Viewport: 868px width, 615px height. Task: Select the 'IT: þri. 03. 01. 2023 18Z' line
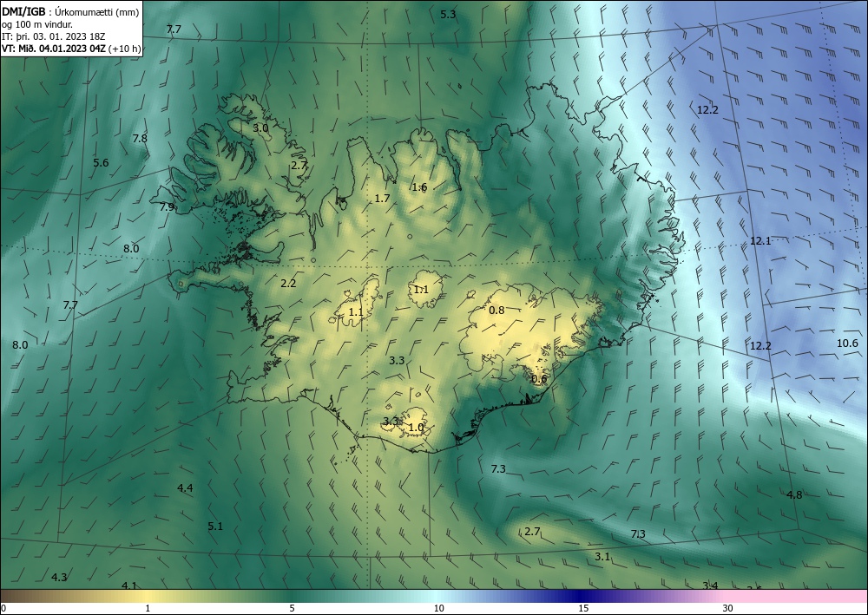pyautogui.click(x=53, y=36)
